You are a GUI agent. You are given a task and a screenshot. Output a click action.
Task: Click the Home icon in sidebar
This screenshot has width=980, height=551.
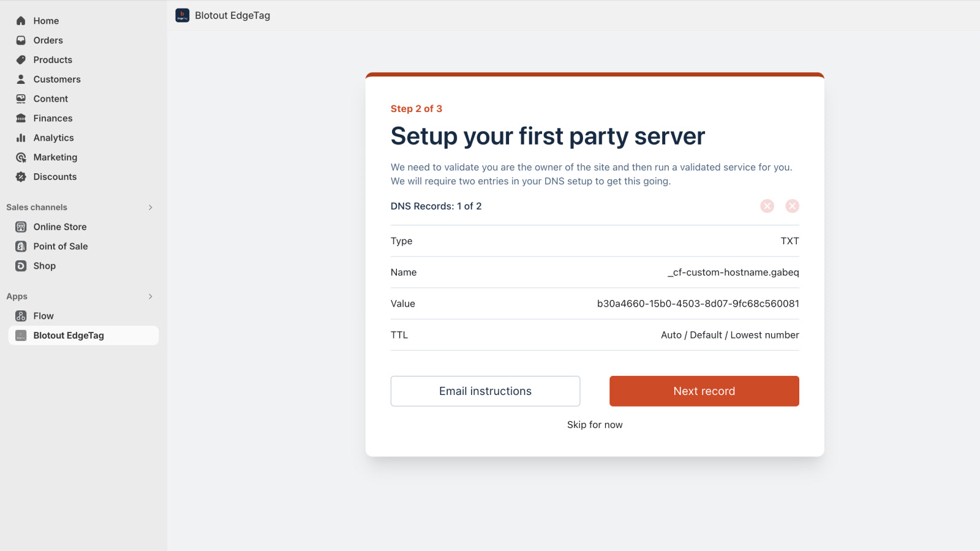click(x=21, y=21)
